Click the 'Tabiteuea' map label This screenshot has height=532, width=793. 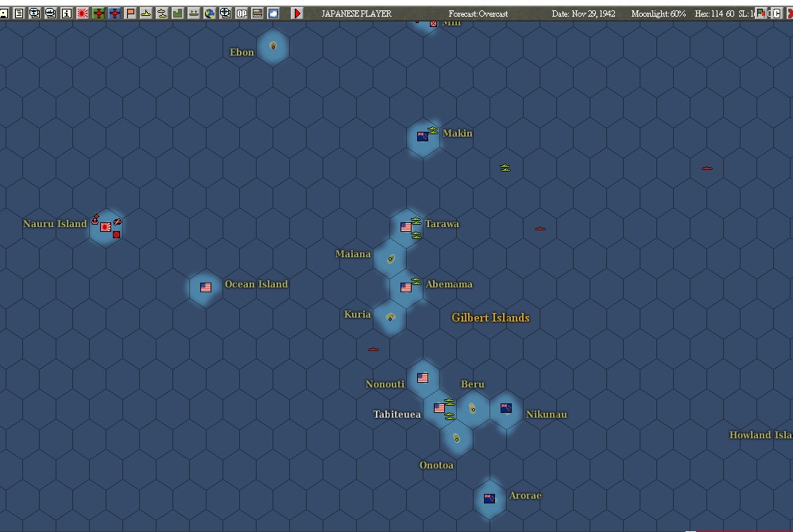397,414
